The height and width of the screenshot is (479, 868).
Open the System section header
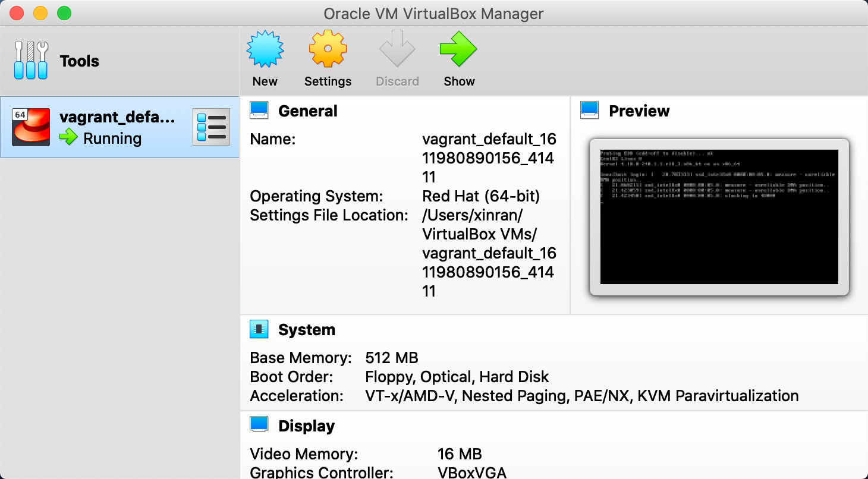pos(307,330)
